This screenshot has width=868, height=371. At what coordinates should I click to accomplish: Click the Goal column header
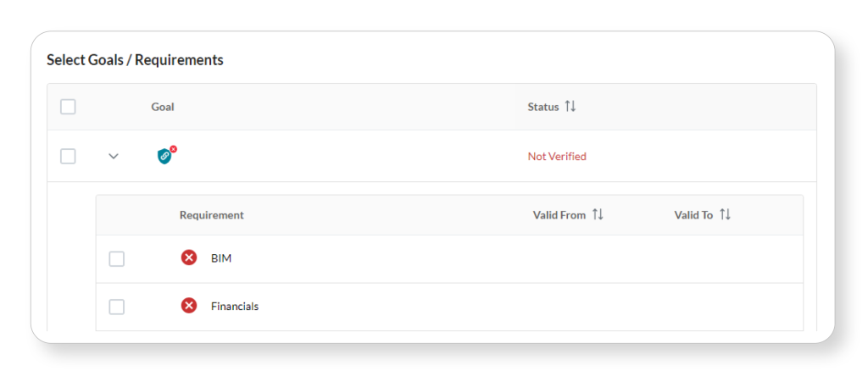[163, 107]
